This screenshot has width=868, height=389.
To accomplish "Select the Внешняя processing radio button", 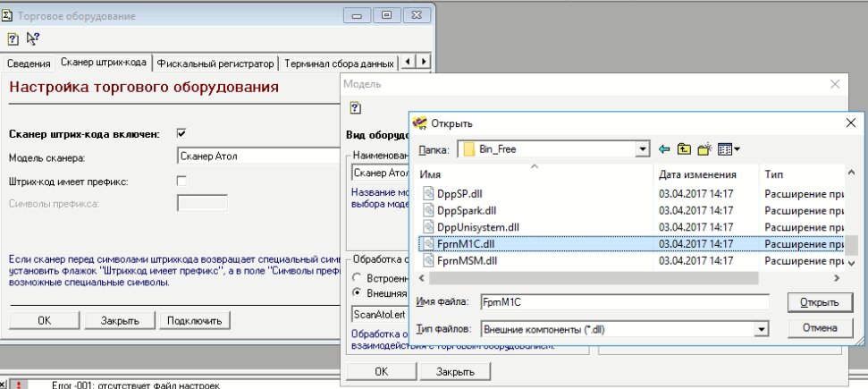I will [x=357, y=292].
